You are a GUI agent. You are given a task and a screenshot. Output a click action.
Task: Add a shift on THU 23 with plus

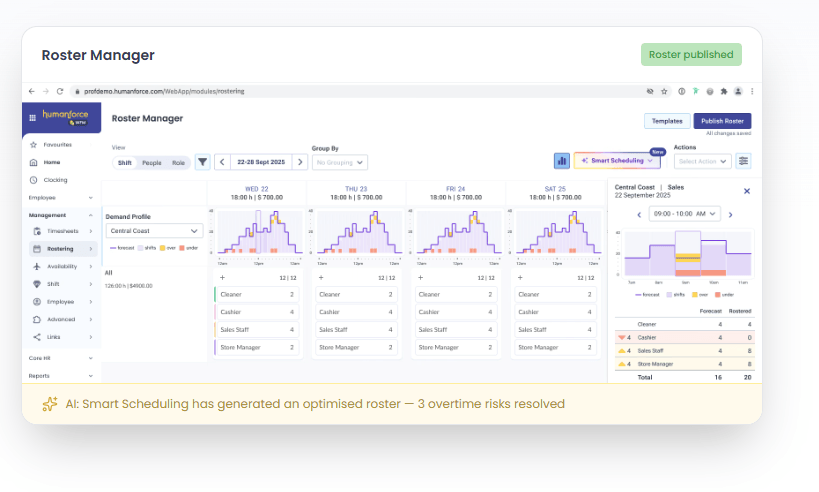(x=321, y=278)
